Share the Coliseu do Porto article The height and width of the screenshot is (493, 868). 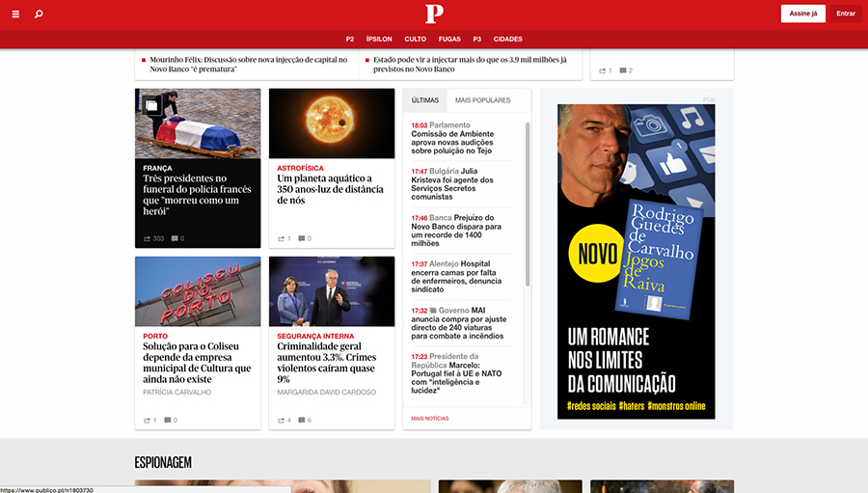pyautogui.click(x=148, y=420)
